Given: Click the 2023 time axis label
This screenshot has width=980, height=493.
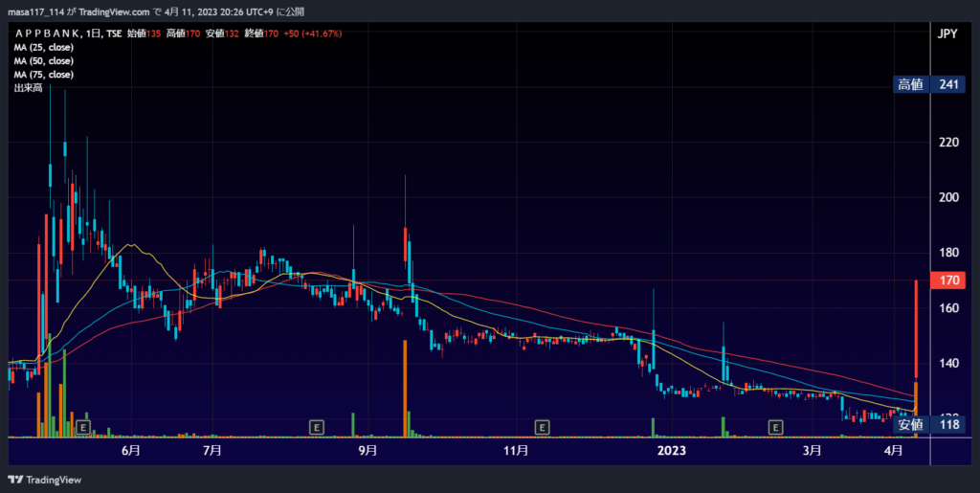Looking at the screenshot, I should click(x=674, y=451).
